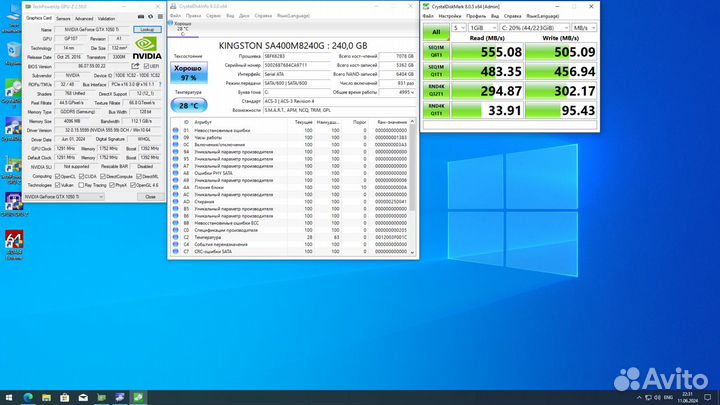The width and height of the screenshot is (720, 405).
Task: Click the Windows Start button
Action: click(8, 398)
